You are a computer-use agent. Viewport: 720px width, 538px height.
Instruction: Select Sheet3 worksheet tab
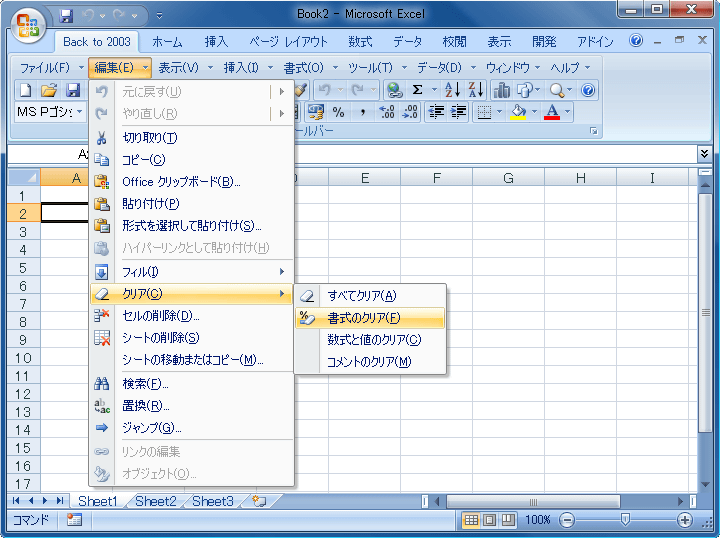point(213,501)
